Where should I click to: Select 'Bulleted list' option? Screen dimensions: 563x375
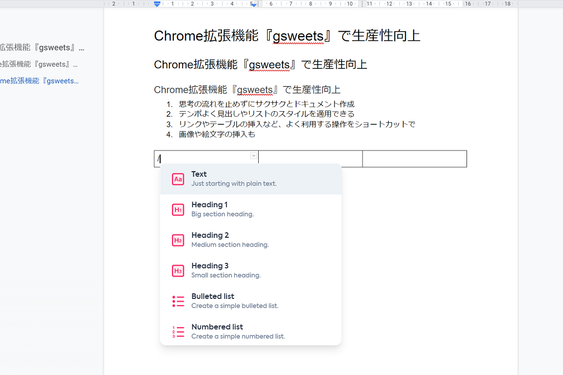[251, 301]
